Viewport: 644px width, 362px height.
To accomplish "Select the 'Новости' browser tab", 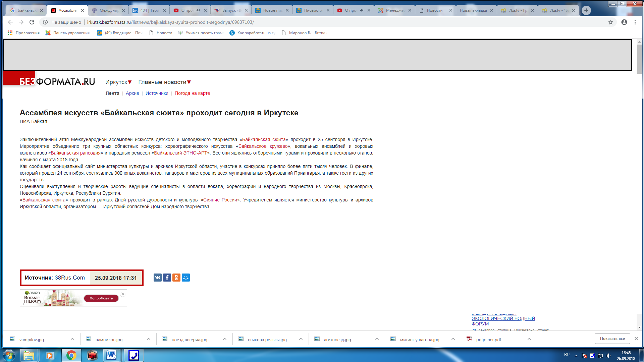I will [434, 10].
